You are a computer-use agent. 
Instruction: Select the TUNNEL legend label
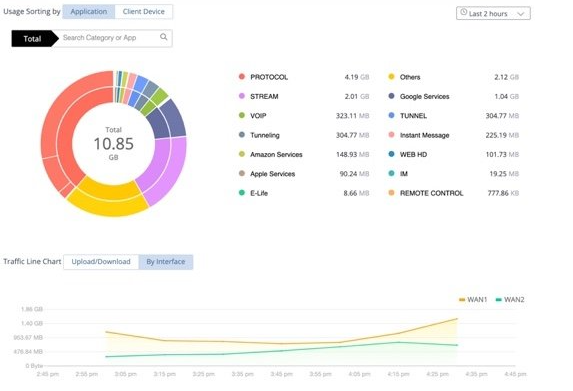[413, 116]
